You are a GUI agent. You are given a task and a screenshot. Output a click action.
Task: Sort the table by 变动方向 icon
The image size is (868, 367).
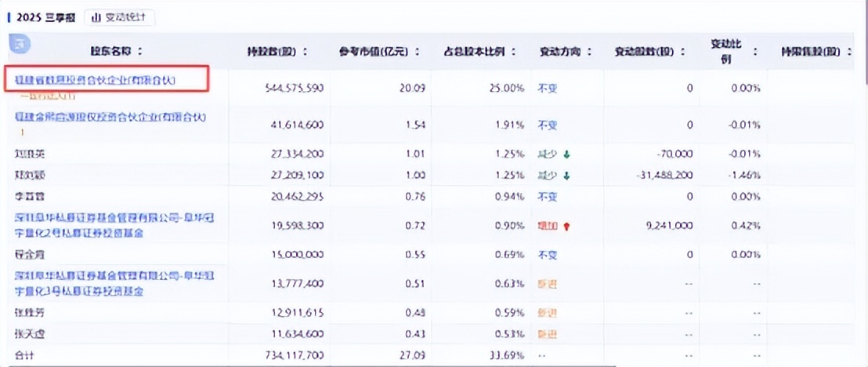(x=589, y=52)
